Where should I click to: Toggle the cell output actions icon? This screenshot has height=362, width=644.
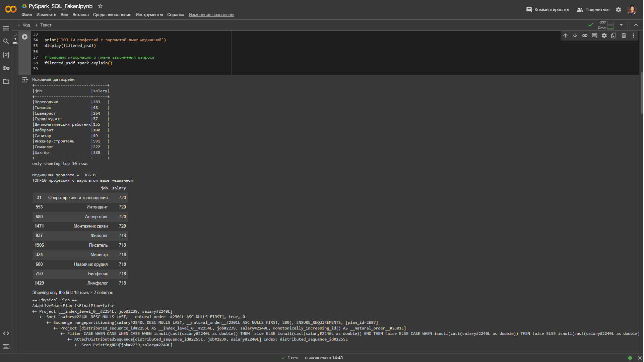pos(25,80)
